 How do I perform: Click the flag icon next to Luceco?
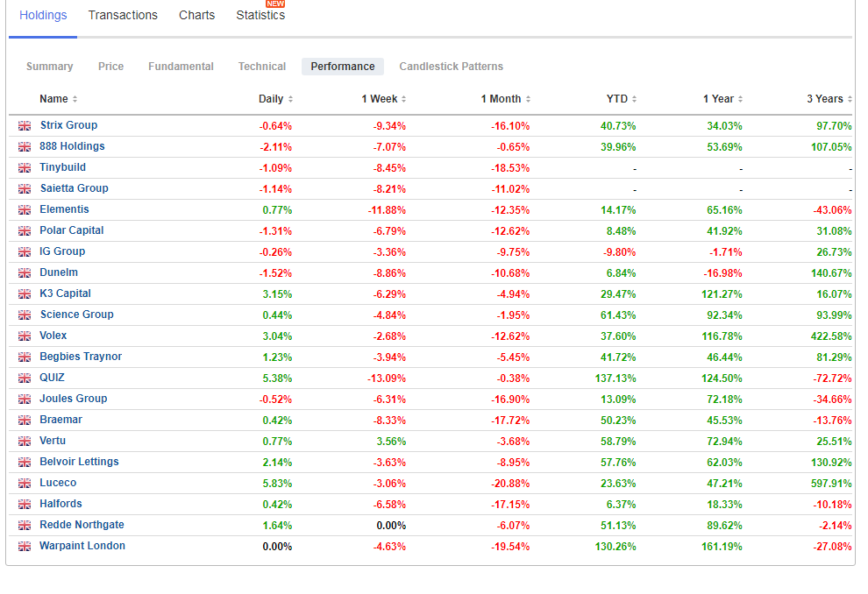[x=25, y=483]
